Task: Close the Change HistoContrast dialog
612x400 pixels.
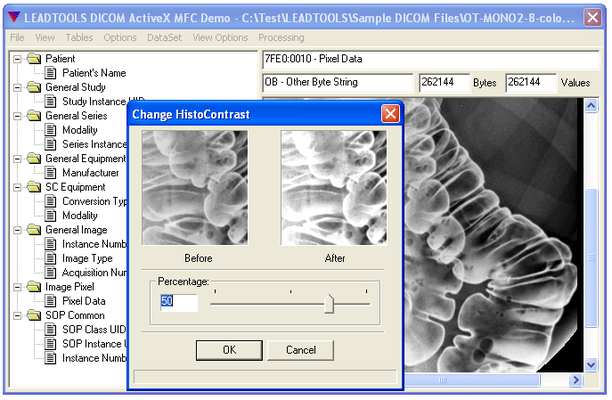Action: pyautogui.click(x=390, y=114)
